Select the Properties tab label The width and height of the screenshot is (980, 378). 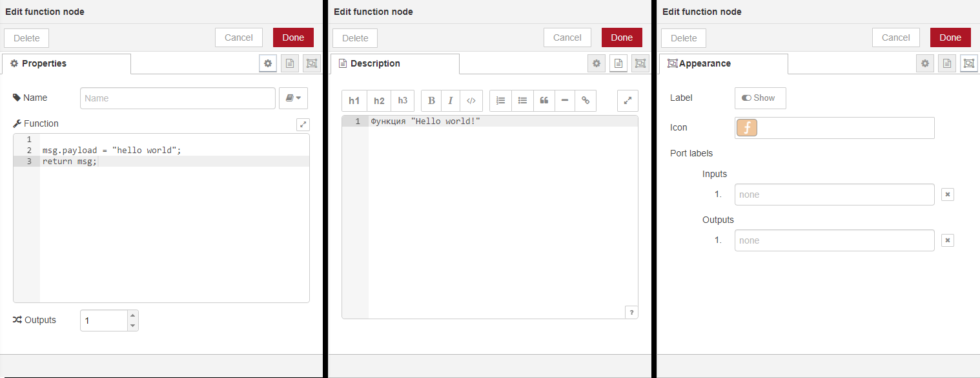[44, 63]
